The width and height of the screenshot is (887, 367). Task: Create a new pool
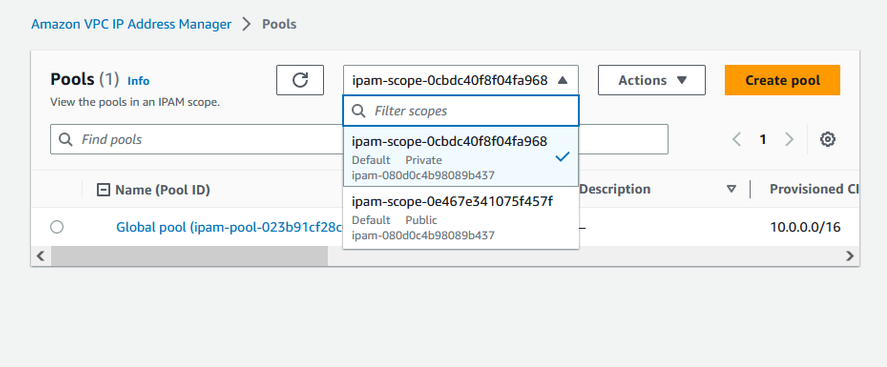pyautogui.click(x=782, y=80)
